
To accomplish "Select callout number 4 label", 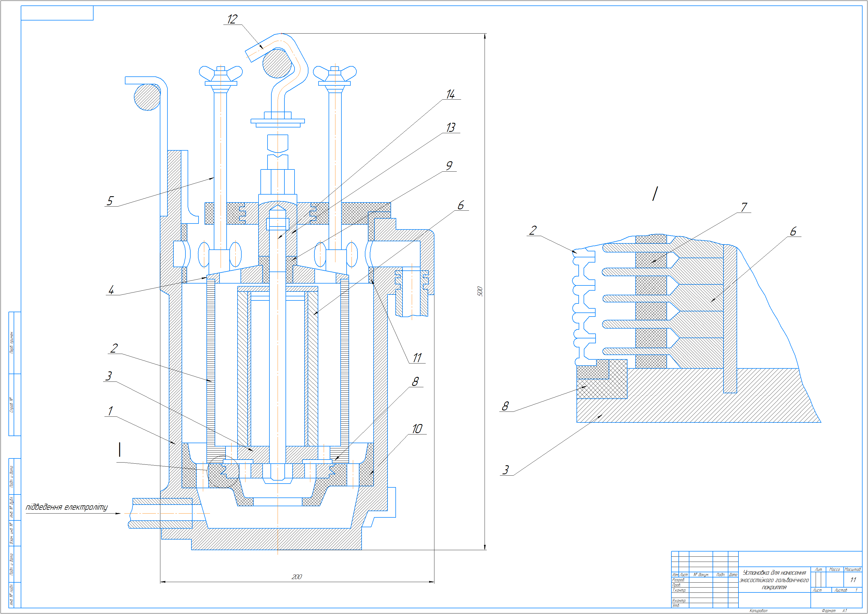I will [111, 290].
